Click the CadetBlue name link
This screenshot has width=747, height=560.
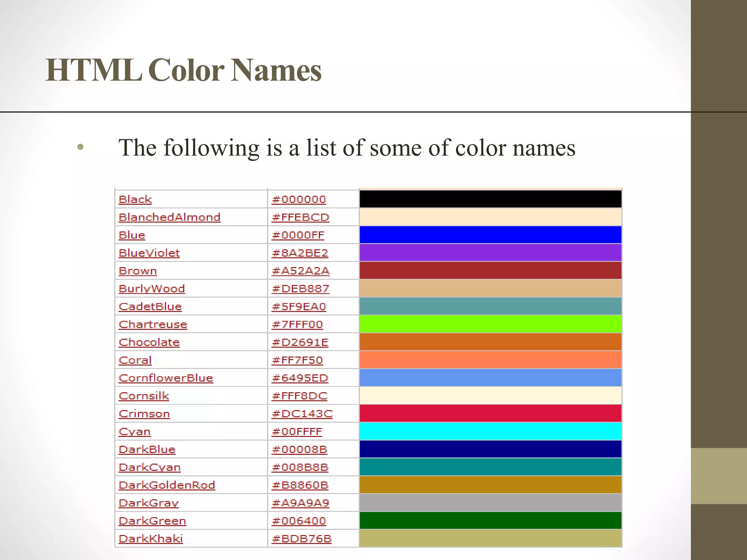click(150, 307)
